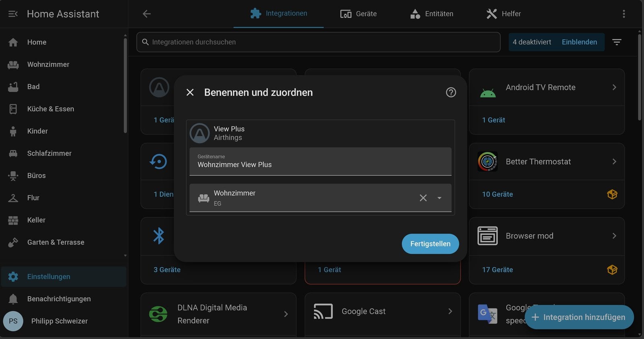
Task: Expand Better Thermostat chevron
Action: [x=614, y=162]
